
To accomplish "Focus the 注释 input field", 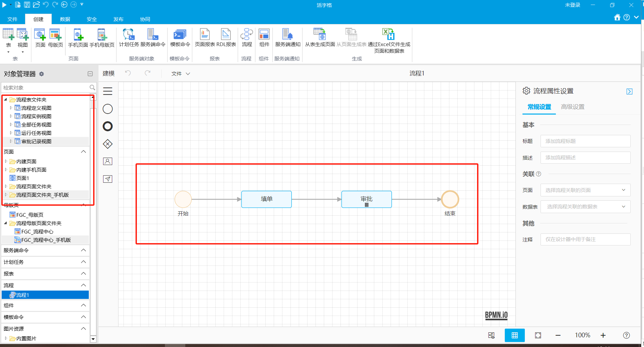I will [x=585, y=239].
